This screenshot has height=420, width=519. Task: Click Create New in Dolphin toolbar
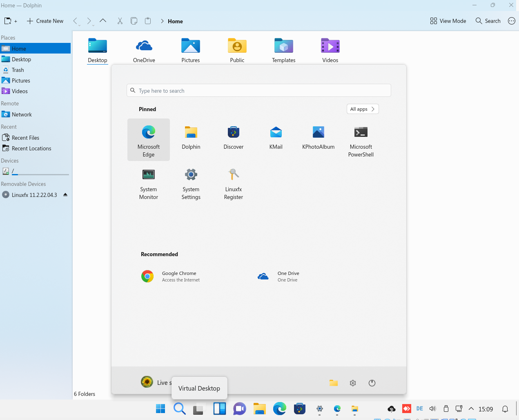click(45, 21)
